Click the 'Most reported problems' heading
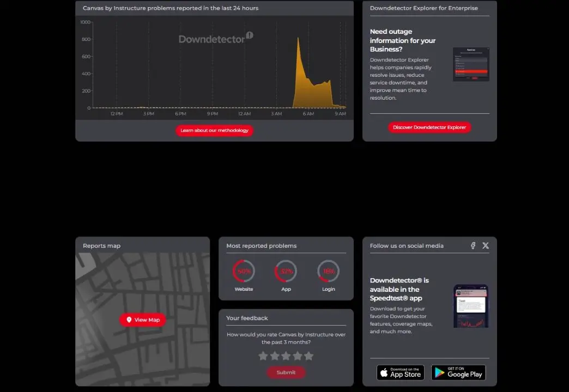This screenshot has width=569, height=392. (261, 246)
